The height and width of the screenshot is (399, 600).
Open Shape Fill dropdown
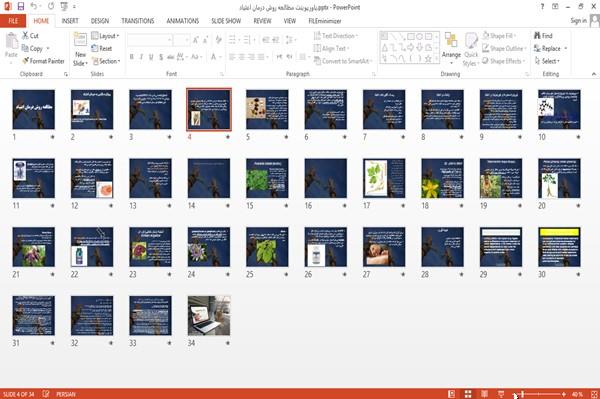click(x=499, y=36)
